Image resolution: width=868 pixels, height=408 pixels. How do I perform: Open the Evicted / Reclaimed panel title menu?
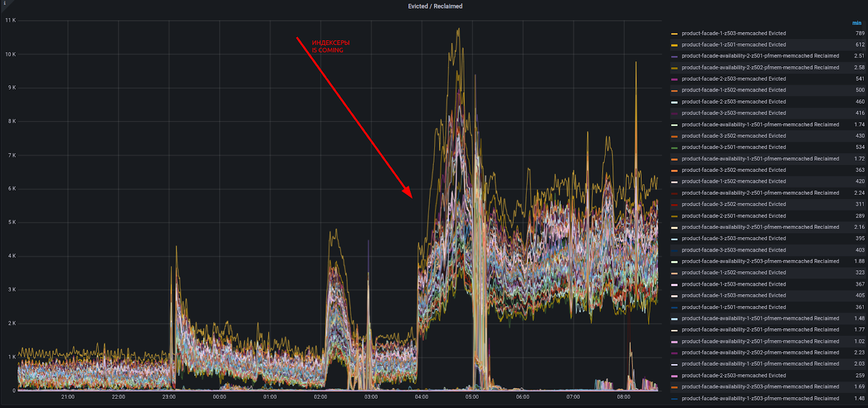tap(435, 7)
